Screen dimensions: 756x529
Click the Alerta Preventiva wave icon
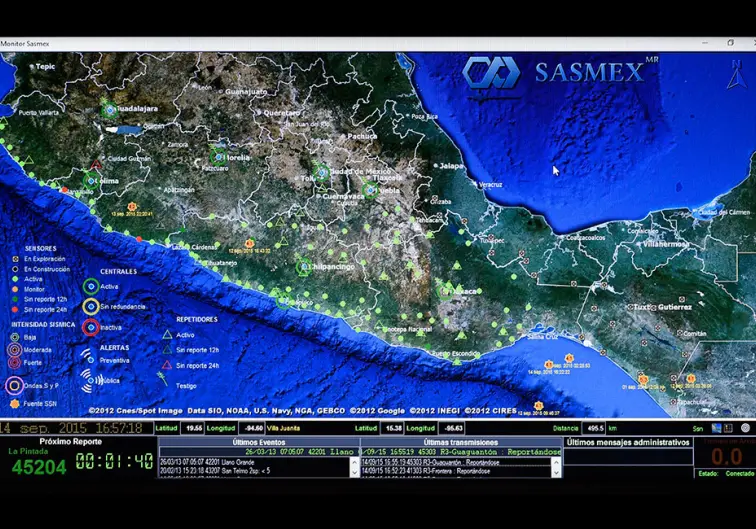(x=88, y=360)
